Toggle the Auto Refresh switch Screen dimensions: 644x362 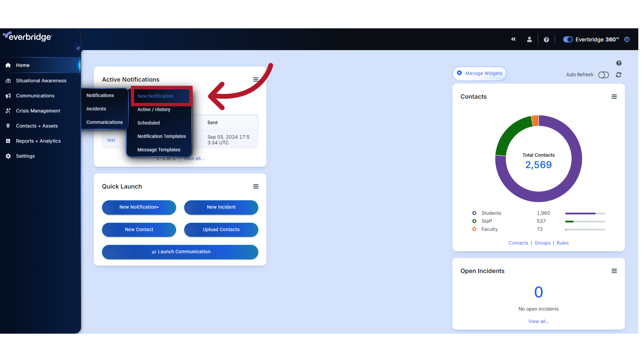point(603,74)
